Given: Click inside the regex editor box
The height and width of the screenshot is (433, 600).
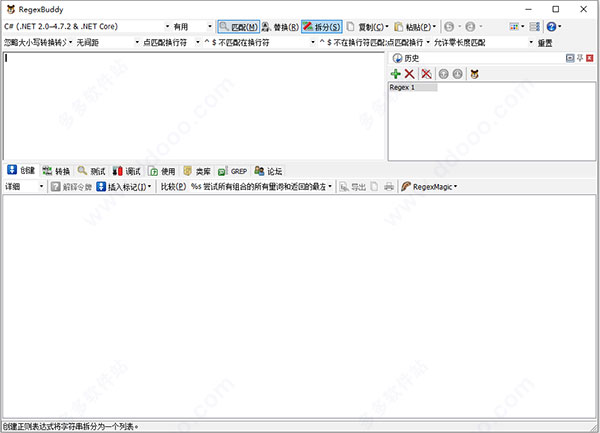Looking at the screenshot, I should click(x=194, y=106).
